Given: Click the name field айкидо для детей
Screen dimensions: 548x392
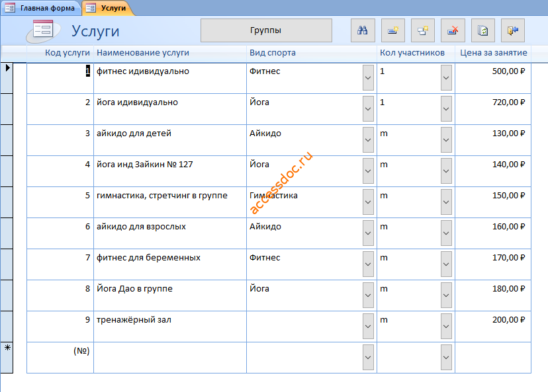Looking at the screenshot, I should 170,140.
